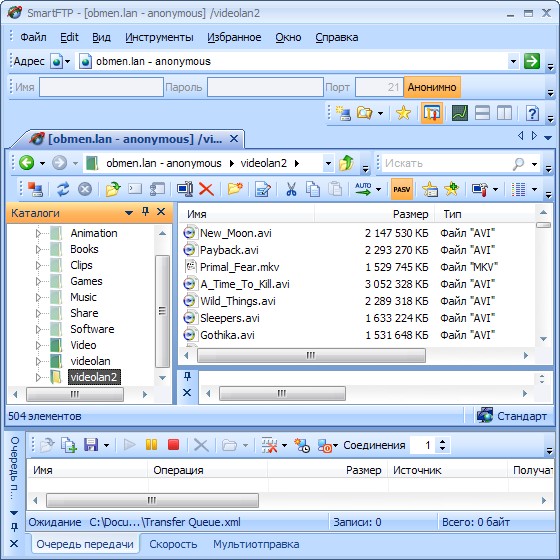Open the Edit menu
560x560 pixels.
[x=69, y=37]
